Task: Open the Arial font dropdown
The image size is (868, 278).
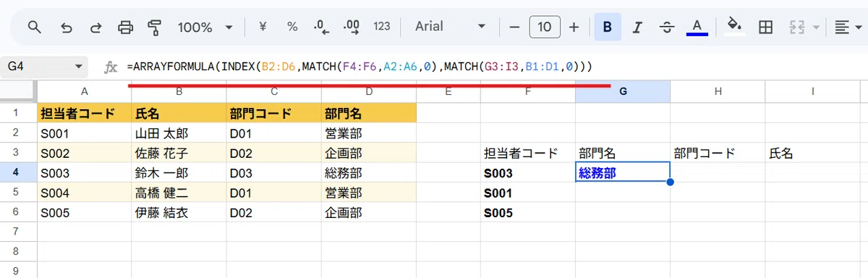Action: [451, 27]
